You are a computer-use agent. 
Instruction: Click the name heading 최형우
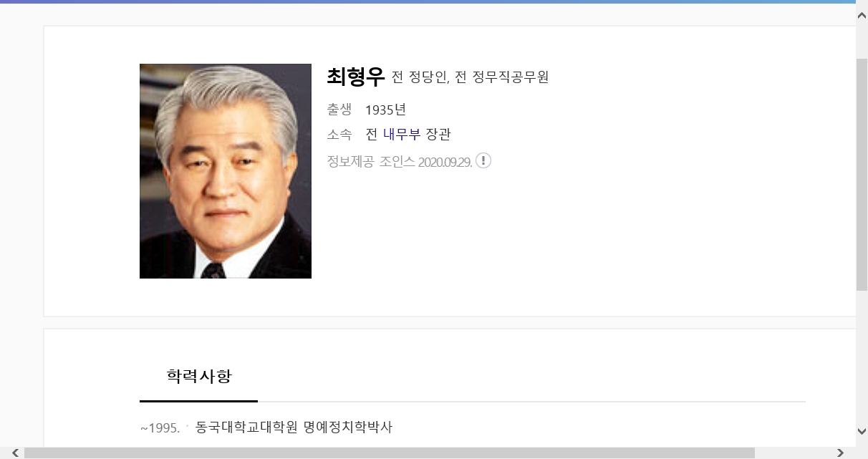pyautogui.click(x=356, y=76)
